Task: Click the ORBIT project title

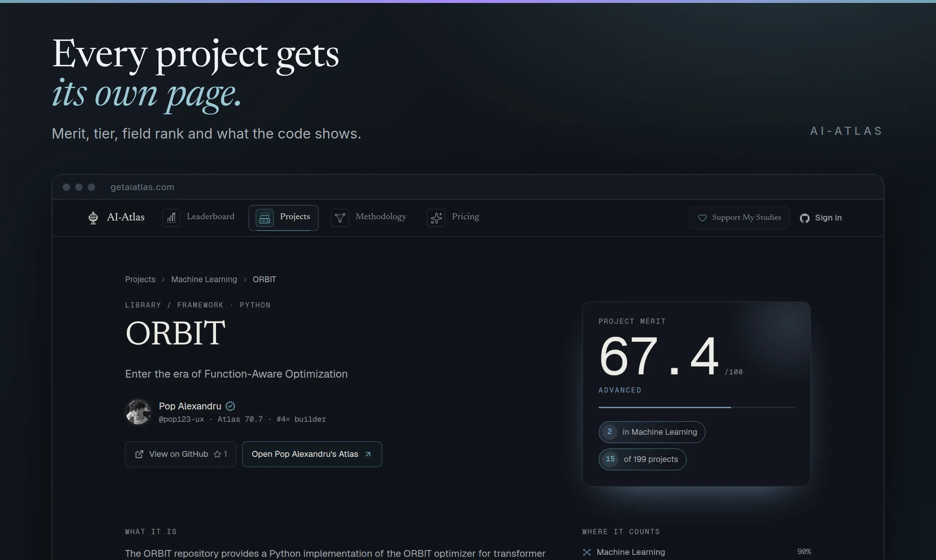Action: pos(175,333)
